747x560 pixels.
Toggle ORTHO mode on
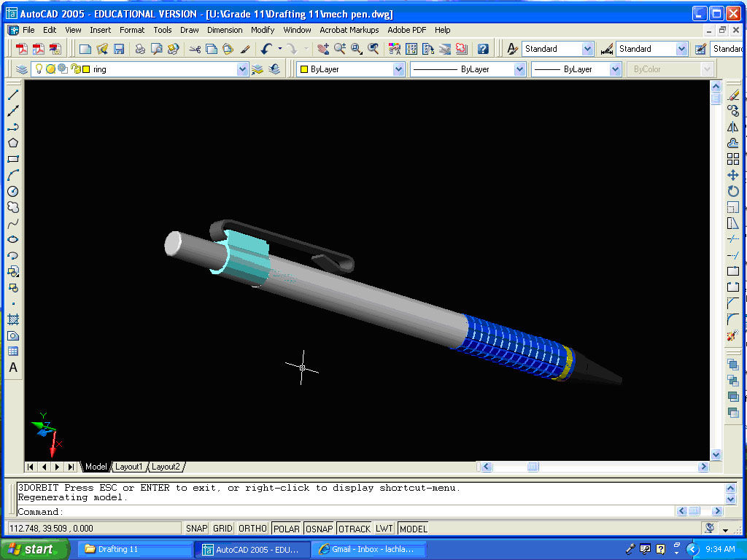pos(252,529)
